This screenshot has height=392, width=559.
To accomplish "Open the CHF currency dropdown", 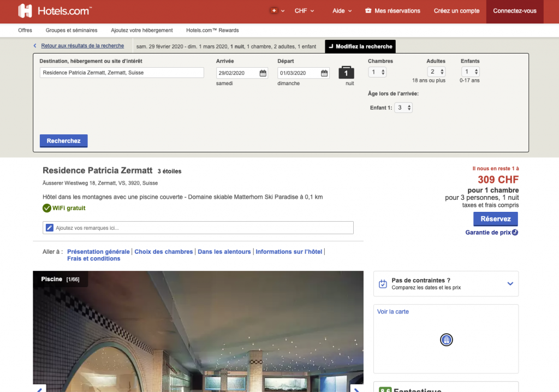I will (304, 11).
